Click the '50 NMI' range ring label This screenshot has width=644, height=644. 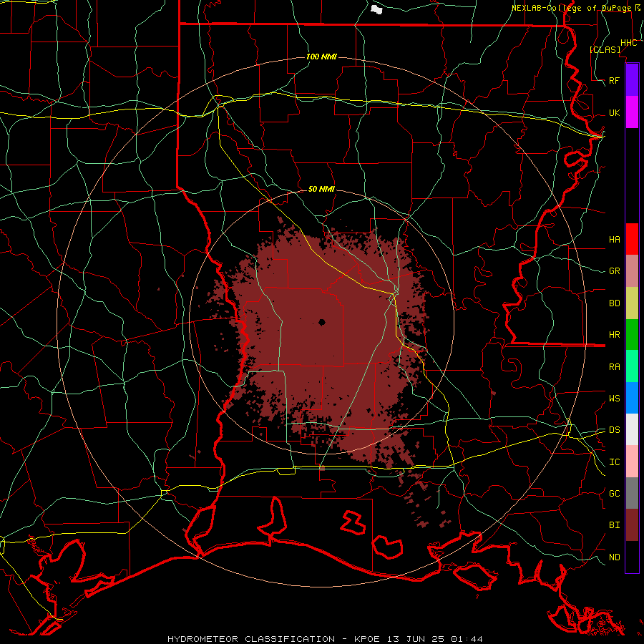click(321, 189)
